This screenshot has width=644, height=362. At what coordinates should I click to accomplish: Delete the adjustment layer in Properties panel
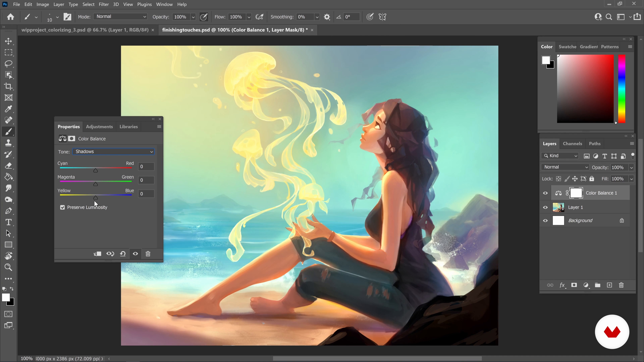point(148,254)
